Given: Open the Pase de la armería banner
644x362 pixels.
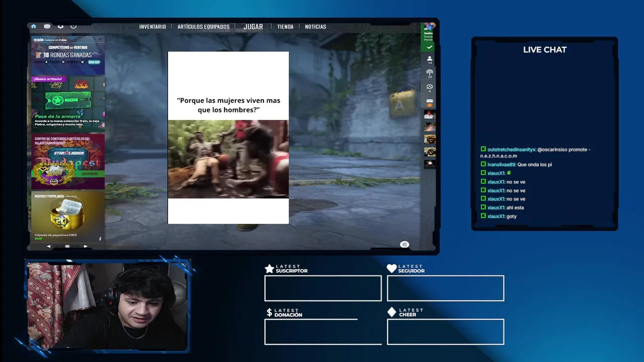Looking at the screenshot, I should pyautogui.click(x=68, y=104).
